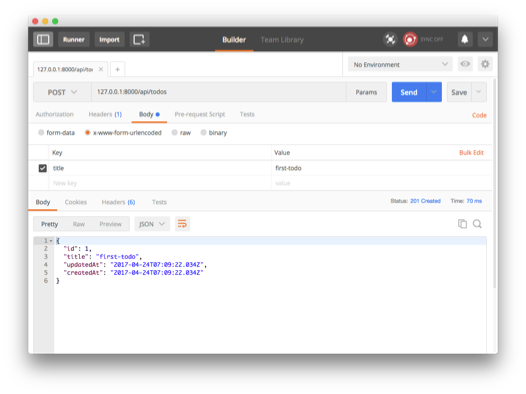Screen dimensions: 526x394
Task: Select x-www-form-urlencoded body type
Action: point(87,132)
